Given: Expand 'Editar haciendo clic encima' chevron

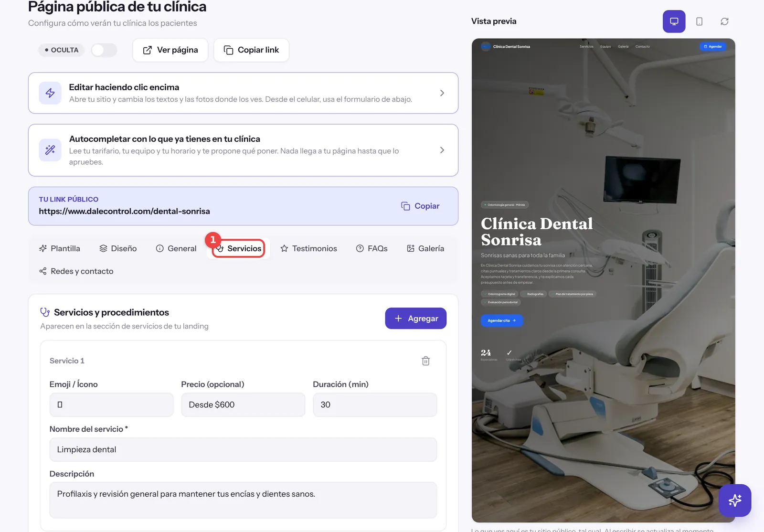Looking at the screenshot, I should 442,93.
